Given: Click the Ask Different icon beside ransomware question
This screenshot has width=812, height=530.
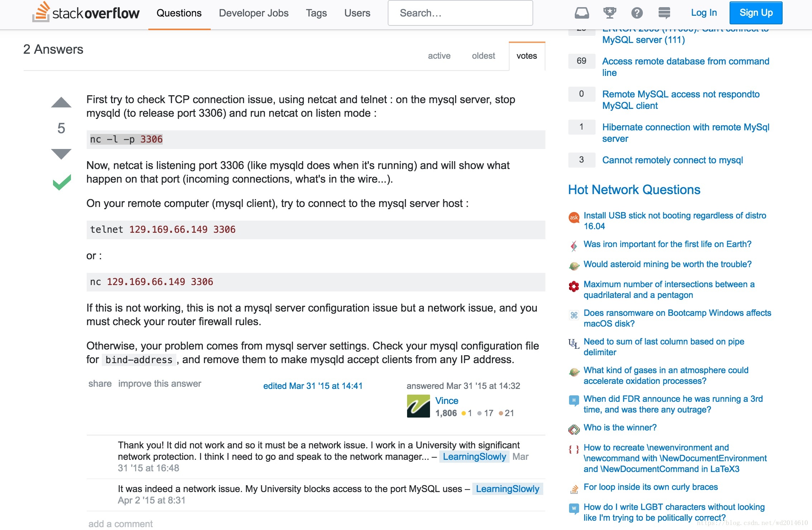Looking at the screenshot, I should click(574, 315).
